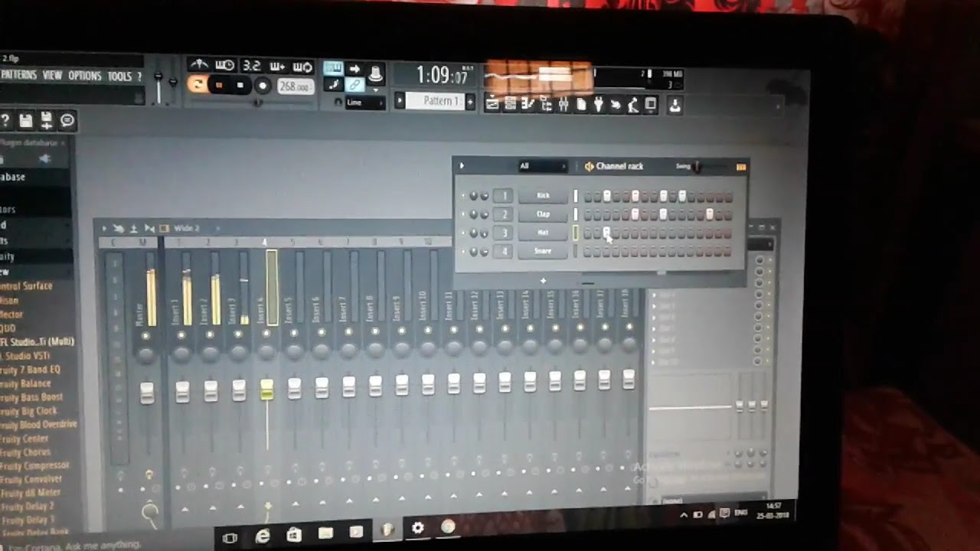980x551 pixels.
Task: Open the Wide 2 mixer layout selector
Action: pos(186,228)
